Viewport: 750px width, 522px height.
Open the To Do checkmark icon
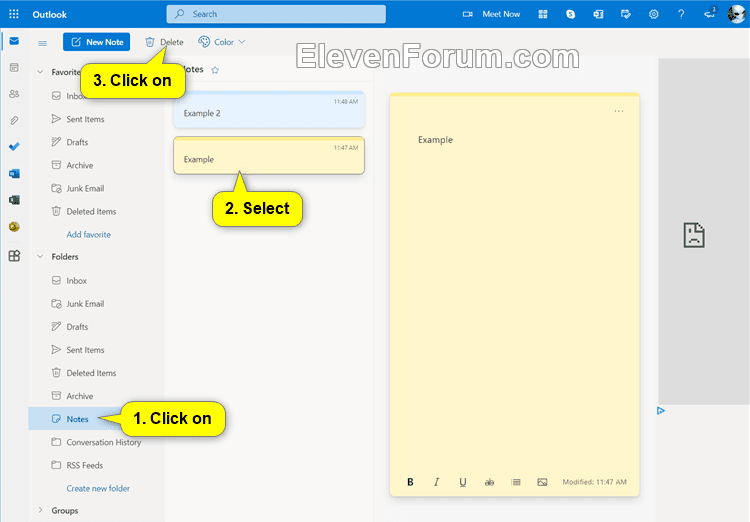[14, 146]
